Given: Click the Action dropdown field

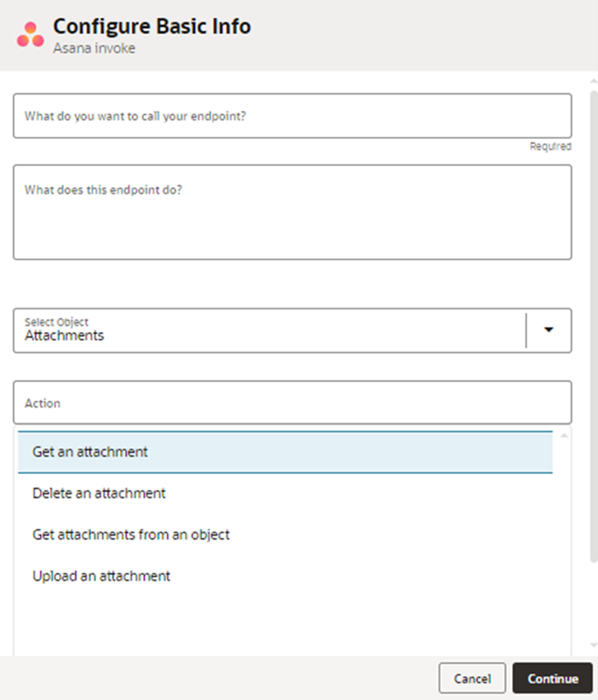Looking at the screenshot, I should [x=292, y=403].
